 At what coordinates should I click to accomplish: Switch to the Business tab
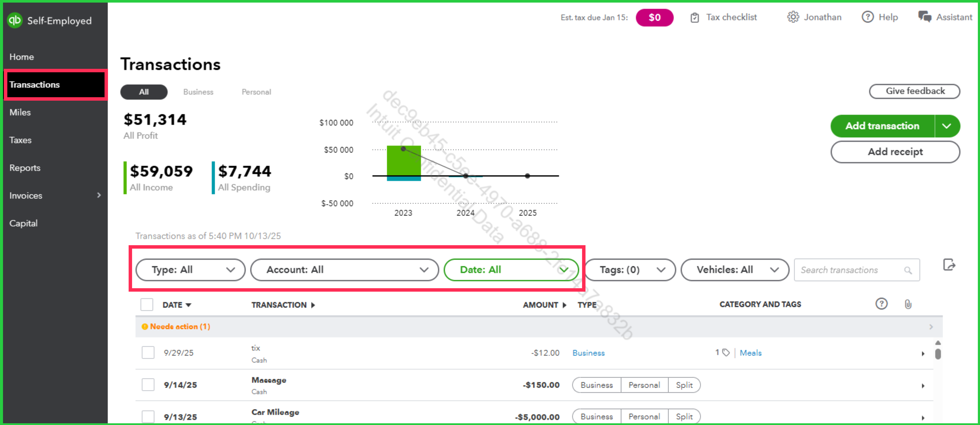click(x=198, y=92)
